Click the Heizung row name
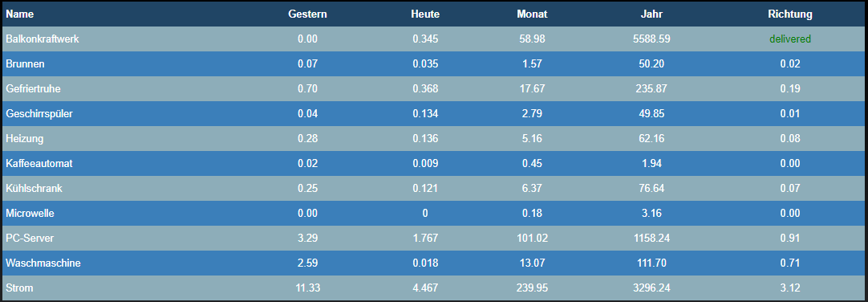Viewport: 868px width, 302px height. point(24,138)
